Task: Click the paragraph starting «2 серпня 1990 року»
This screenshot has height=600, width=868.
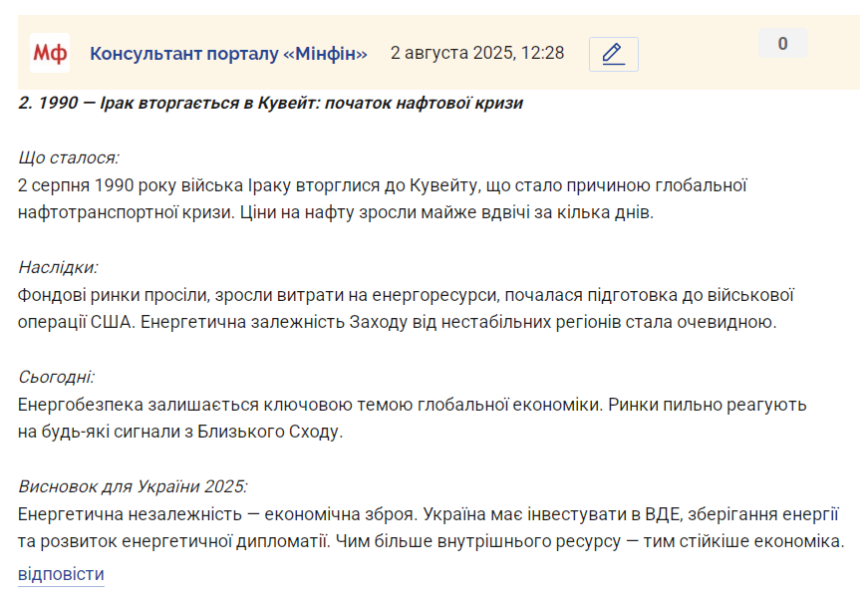Action: pos(383,198)
